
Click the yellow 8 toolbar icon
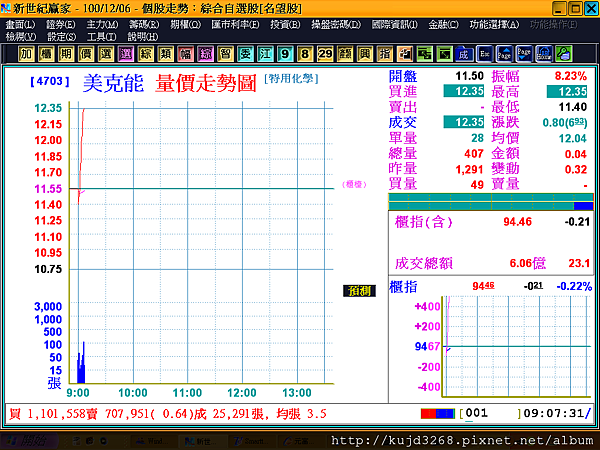pyautogui.click(x=305, y=54)
